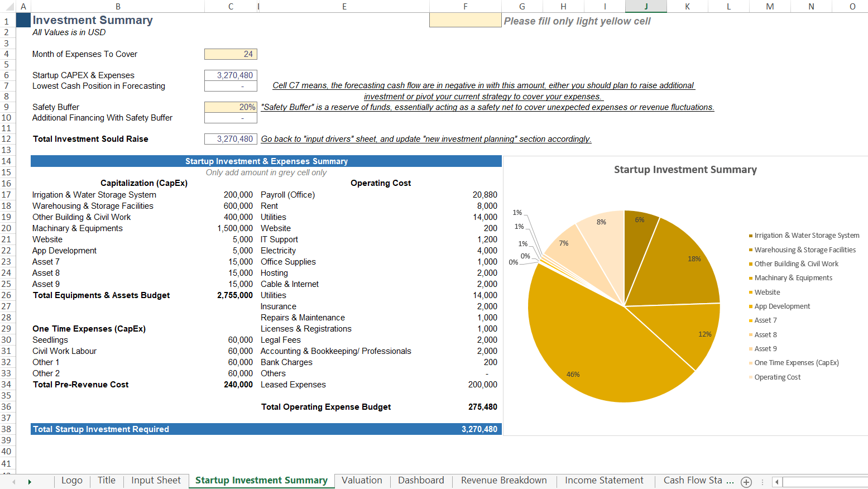The height and width of the screenshot is (489, 868).
Task: Select row 38 header
Action: (x=7, y=429)
